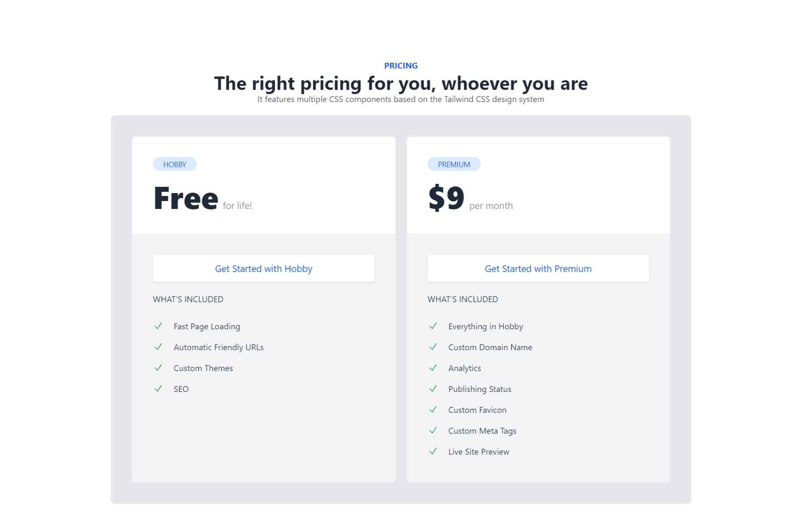This screenshot has height=532, width=802.
Task: Click checkmark icon beside Fast Page Loading
Action: point(158,326)
